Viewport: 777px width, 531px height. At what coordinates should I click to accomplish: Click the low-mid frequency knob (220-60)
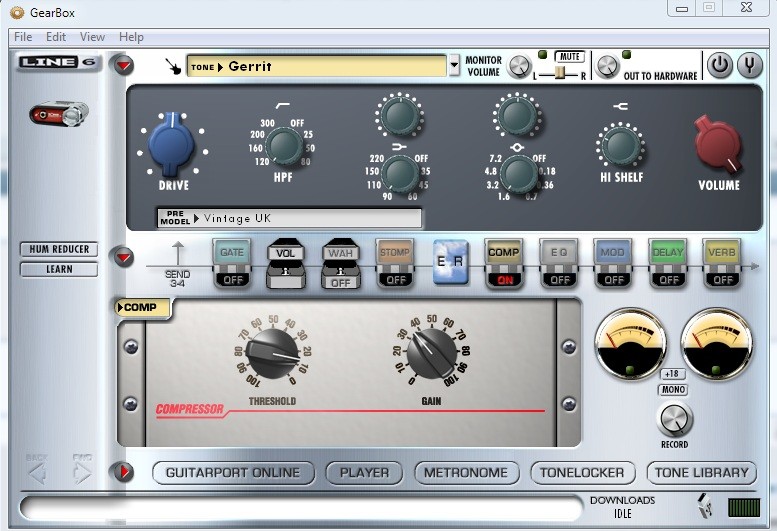400,174
